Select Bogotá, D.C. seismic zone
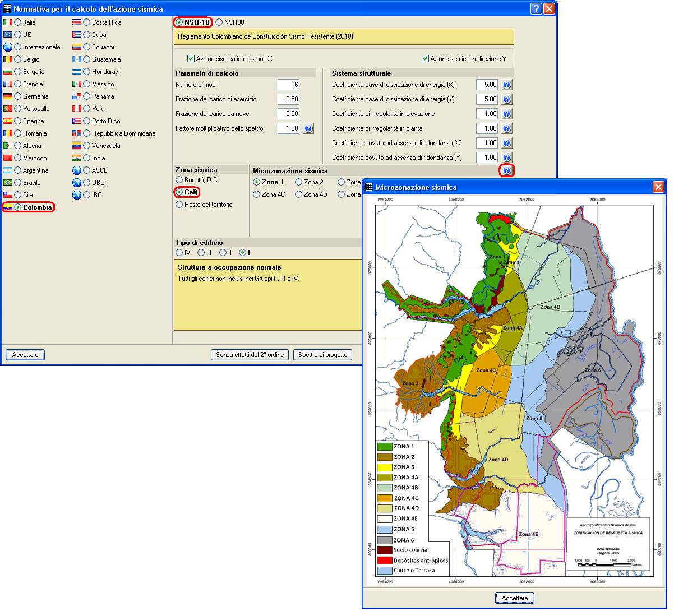The width and height of the screenshot is (697, 616). (179, 180)
